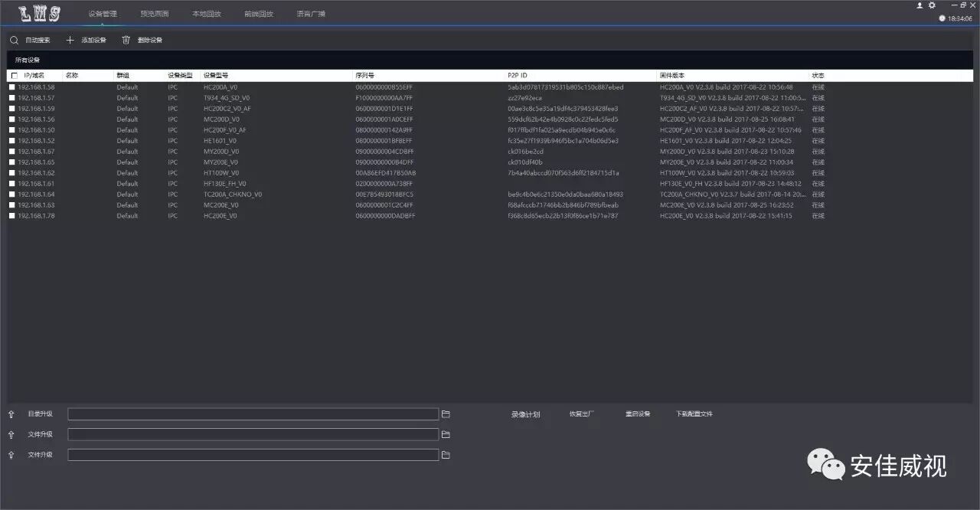Sort by the 固件版本 column header
980x510 pixels.
[x=672, y=76]
